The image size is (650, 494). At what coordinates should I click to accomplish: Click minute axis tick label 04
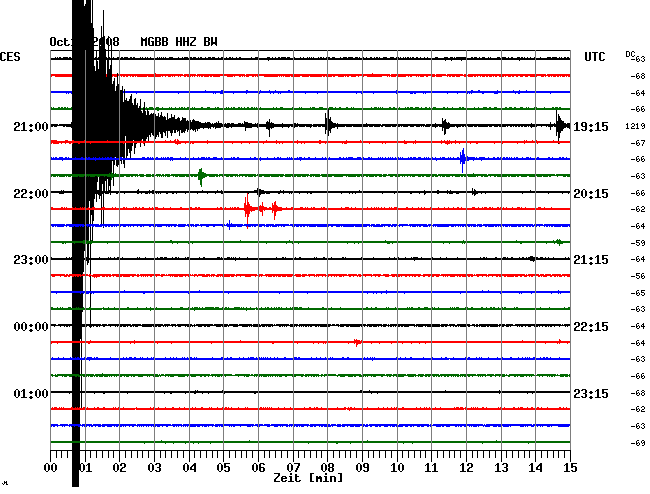click(x=189, y=468)
